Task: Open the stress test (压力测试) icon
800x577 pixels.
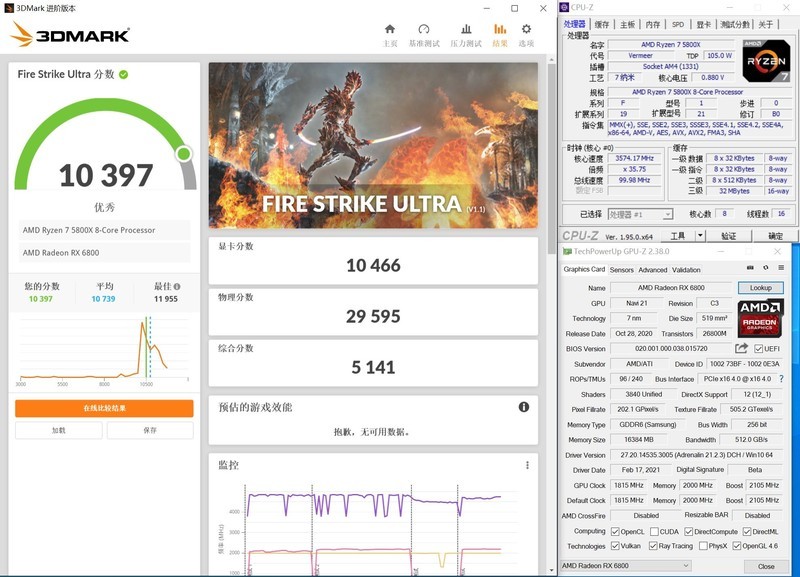Action: click(x=465, y=34)
